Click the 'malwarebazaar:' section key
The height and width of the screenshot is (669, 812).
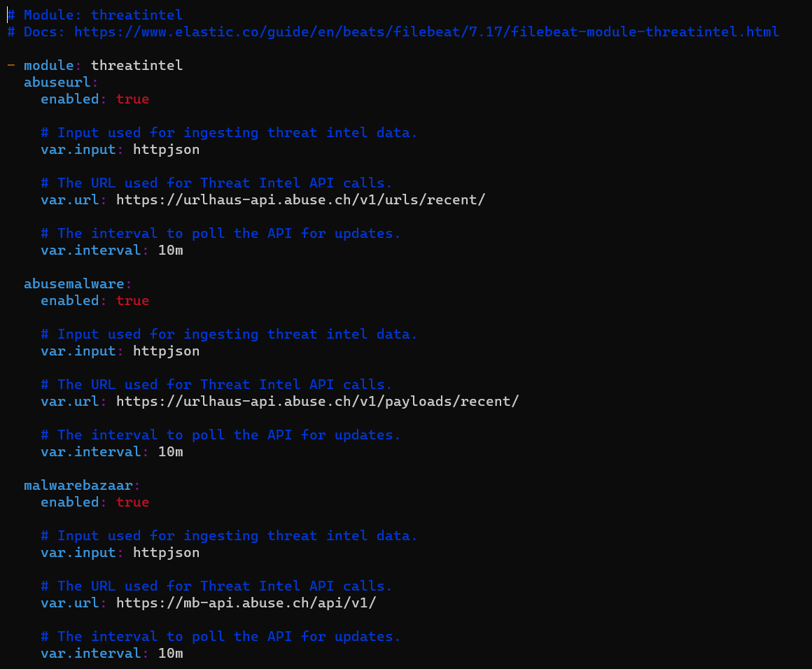(x=82, y=485)
